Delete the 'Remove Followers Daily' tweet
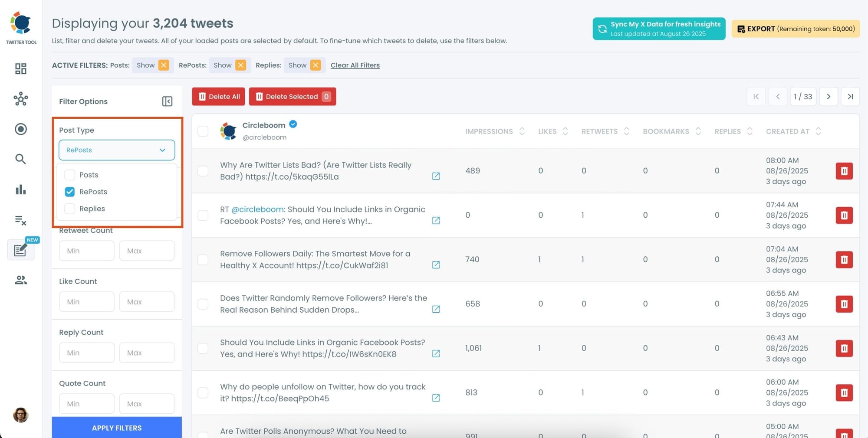Image resolution: width=868 pixels, height=438 pixels. (x=844, y=260)
